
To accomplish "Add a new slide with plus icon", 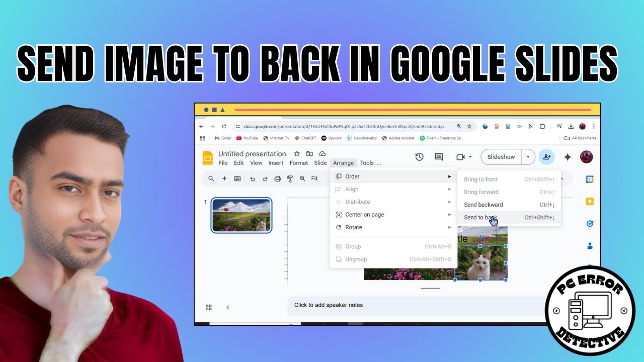I will pos(224,178).
